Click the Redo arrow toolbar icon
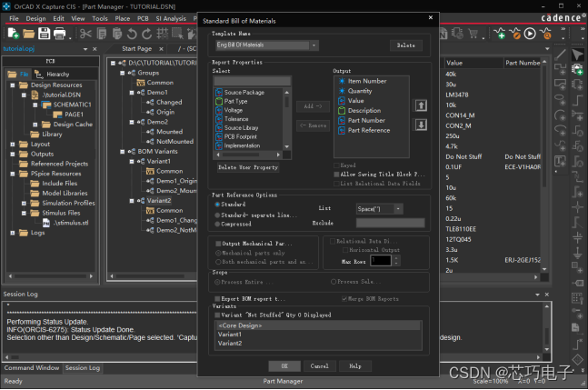The image size is (588, 390). [146, 34]
